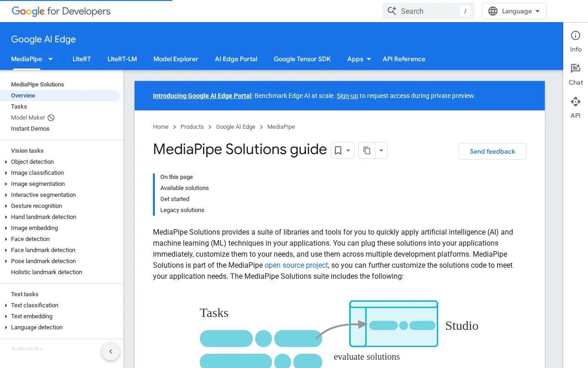Select Instant Demos in the sidebar

click(x=30, y=129)
